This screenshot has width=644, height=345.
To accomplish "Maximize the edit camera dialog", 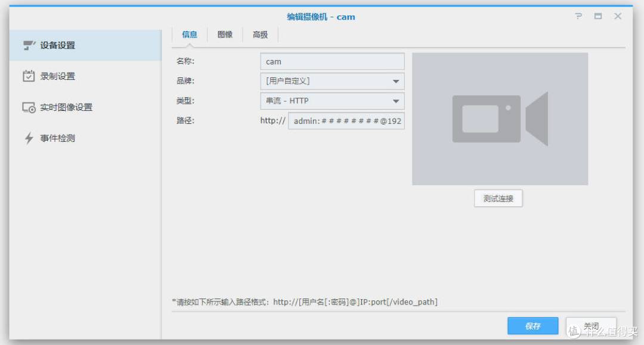I will [598, 16].
